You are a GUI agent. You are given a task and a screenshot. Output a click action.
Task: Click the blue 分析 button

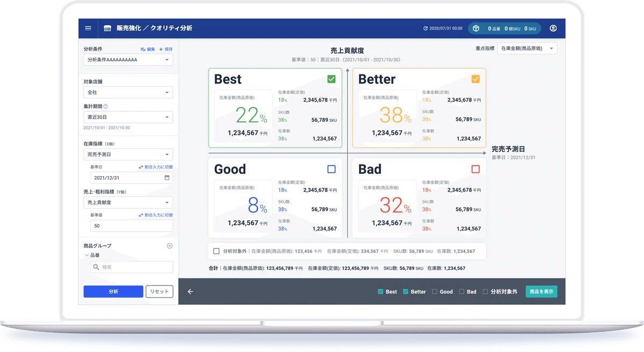point(113,291)
